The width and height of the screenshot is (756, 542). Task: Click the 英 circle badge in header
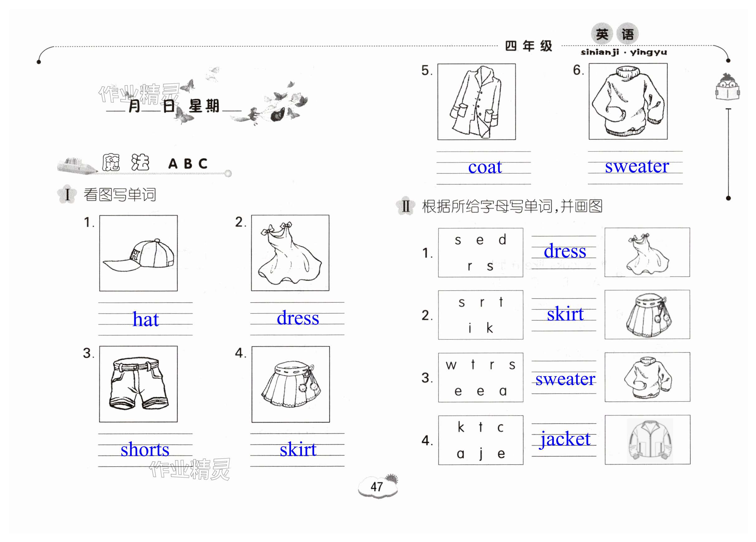(602, 34)
